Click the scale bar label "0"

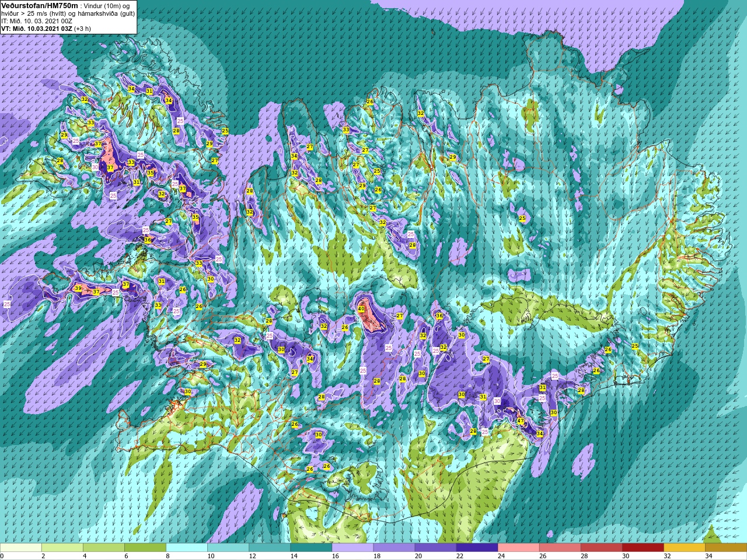click(2, 556)
